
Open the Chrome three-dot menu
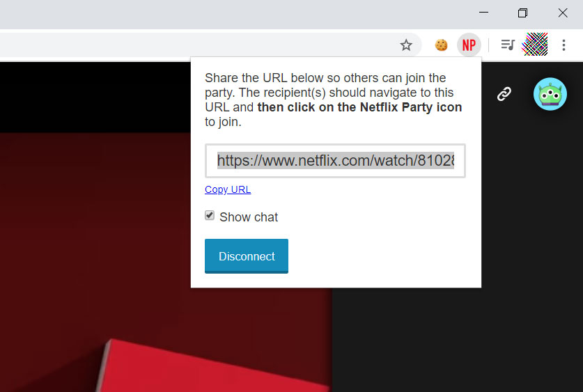click(563, 45)
